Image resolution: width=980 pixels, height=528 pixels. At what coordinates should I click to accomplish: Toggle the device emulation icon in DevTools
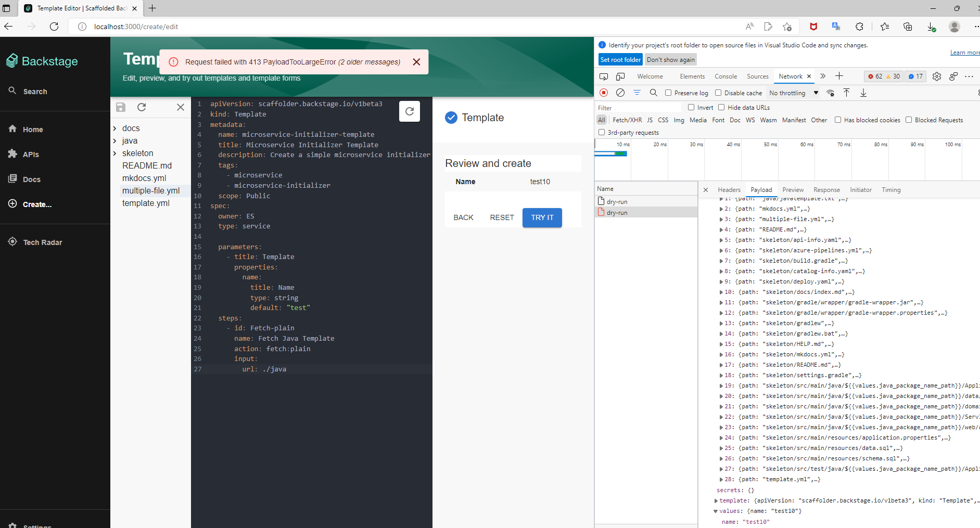pos(620,76)
